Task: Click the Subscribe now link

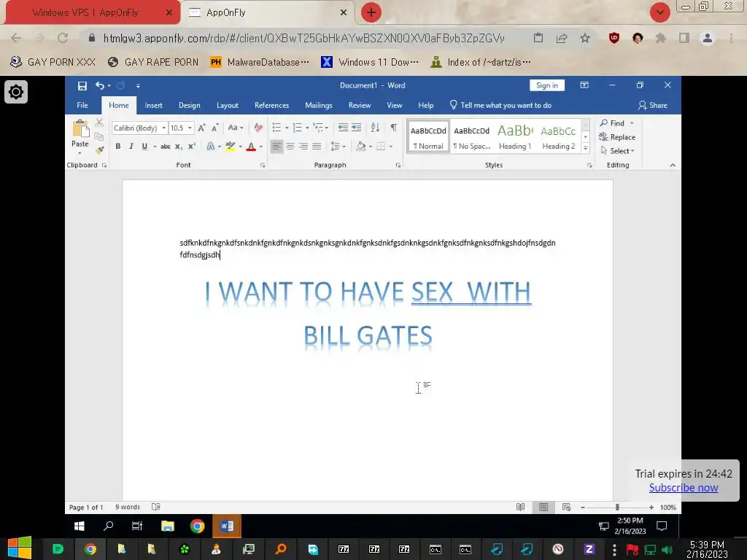Action: [683, 488]
